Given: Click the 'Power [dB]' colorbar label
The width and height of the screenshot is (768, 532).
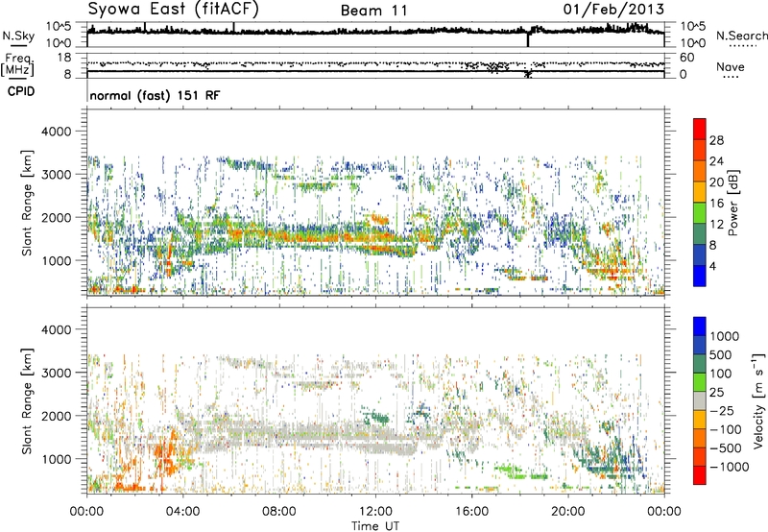Looking at the screenshot, I should [732, 203].
